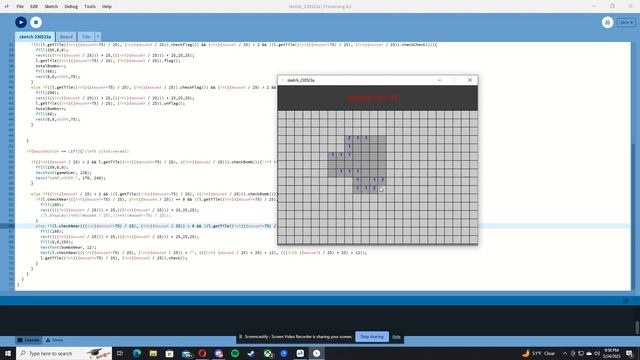Open Opera browser from taskbar
This screenshot has height=360, width=640.
(x=202, y=353)
